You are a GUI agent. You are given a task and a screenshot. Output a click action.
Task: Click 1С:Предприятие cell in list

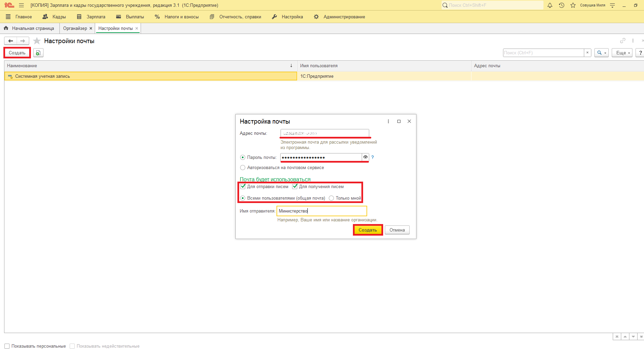pos(384,76)
